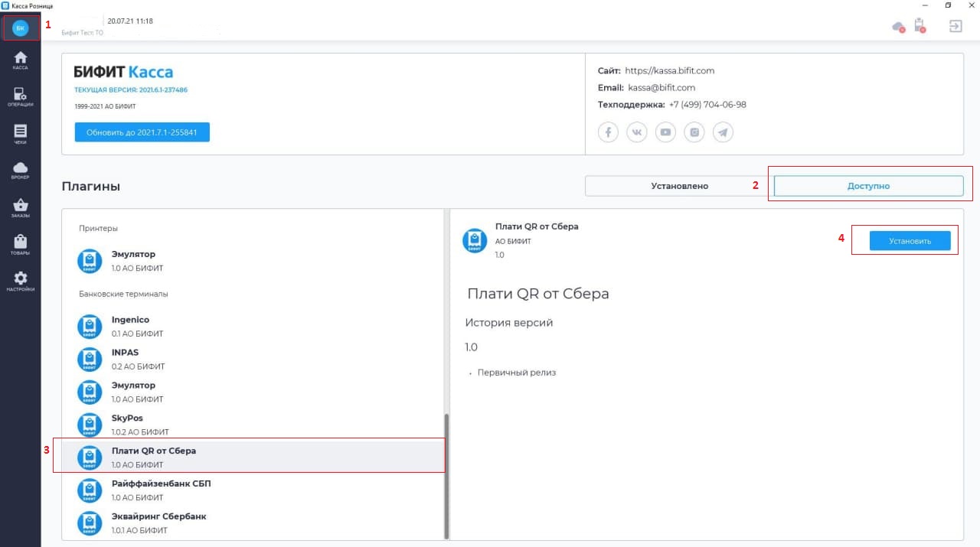Click the cloud sync status icon

pyautogui.click(x=898, y=27)
